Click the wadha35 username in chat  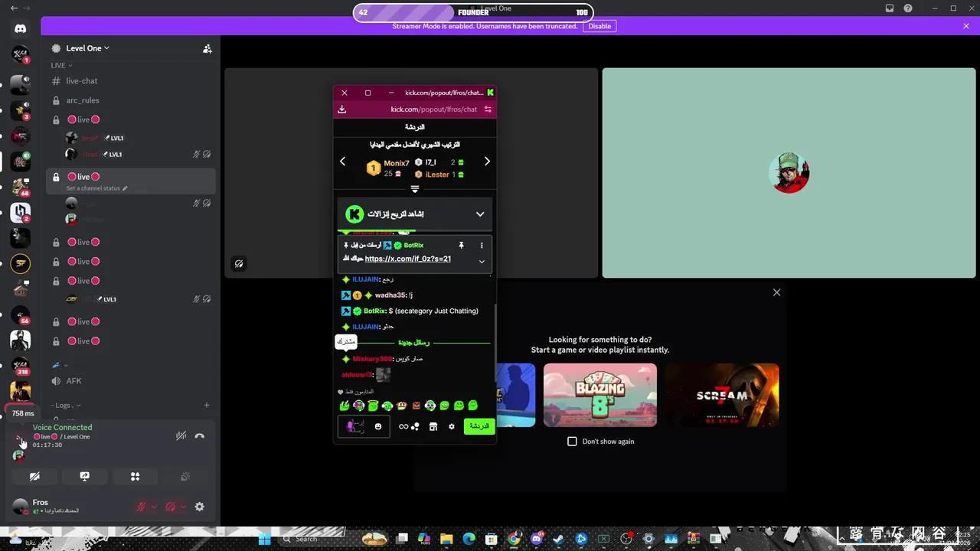(x=390, y=295)
